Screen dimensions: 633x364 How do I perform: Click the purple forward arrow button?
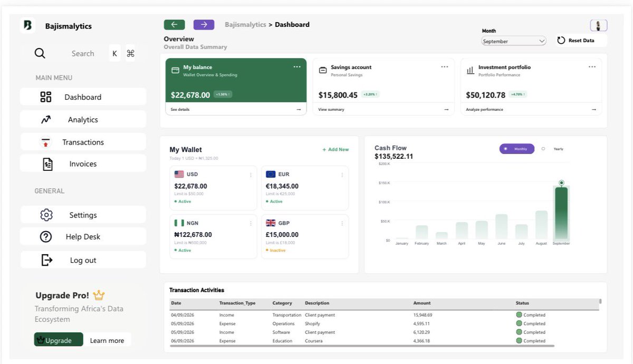pos(204,25)
